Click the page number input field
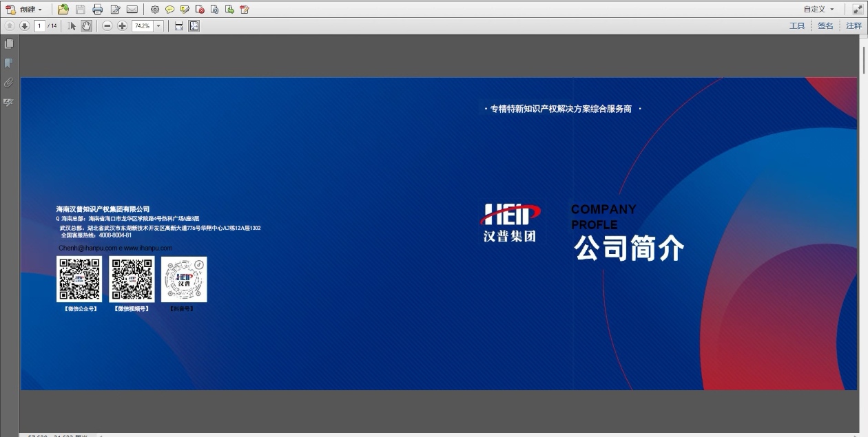Image resolution: width=868 pixels, height=437 pixels. pyautogui.click(x=39, y=25)
